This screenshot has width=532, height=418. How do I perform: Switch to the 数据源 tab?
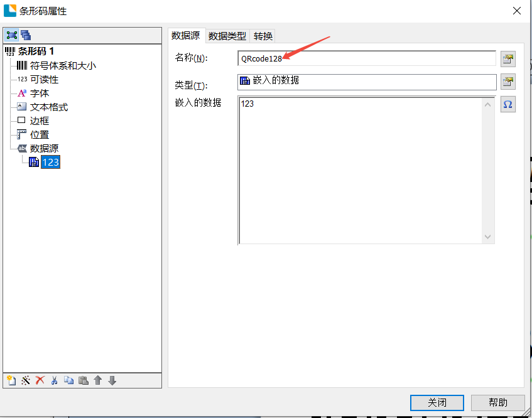[185, 36]
